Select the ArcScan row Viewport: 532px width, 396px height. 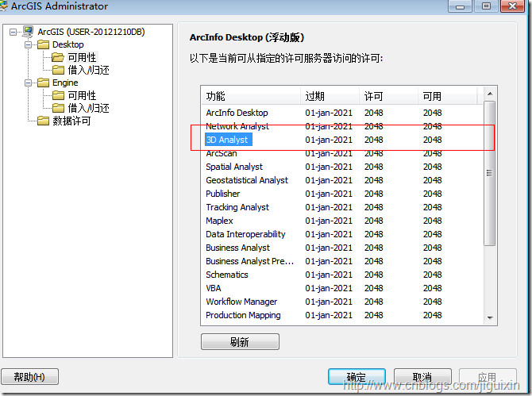coord(343,153)
